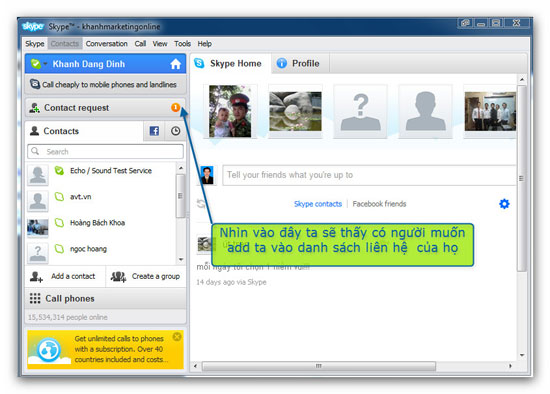This screenshot has height=394, width=550.
Task: Select Echo / Sound Test Service contact
Action: (x=101, y=174)
